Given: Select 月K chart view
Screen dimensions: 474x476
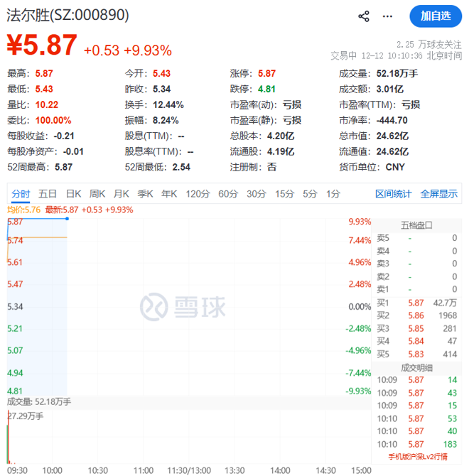Looking at the screenshot, I should [x=122, y=194].
